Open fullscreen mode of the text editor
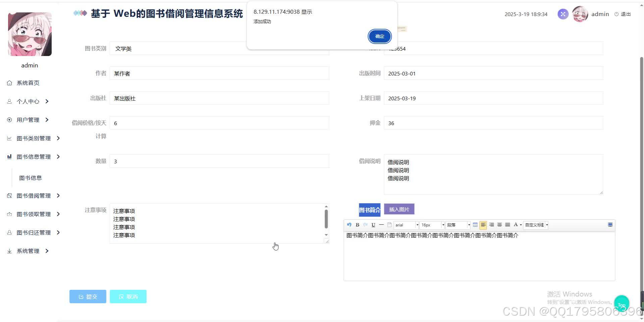 tap(610, 225)
